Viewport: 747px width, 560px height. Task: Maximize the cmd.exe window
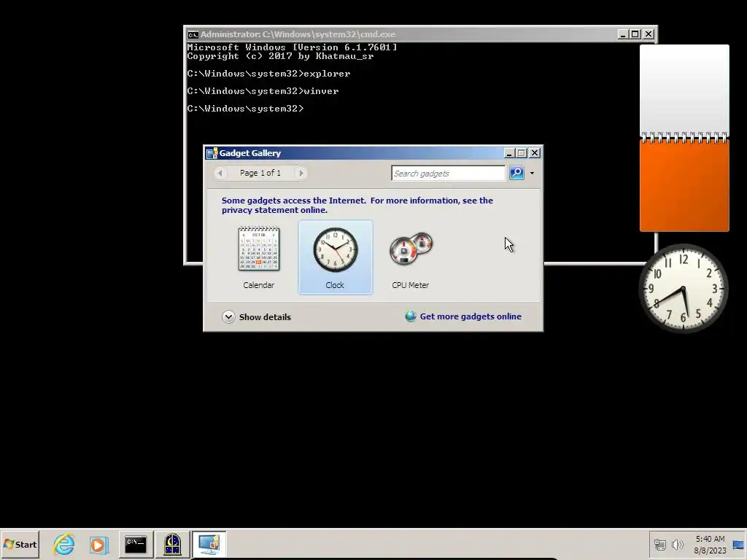[635, 34]
